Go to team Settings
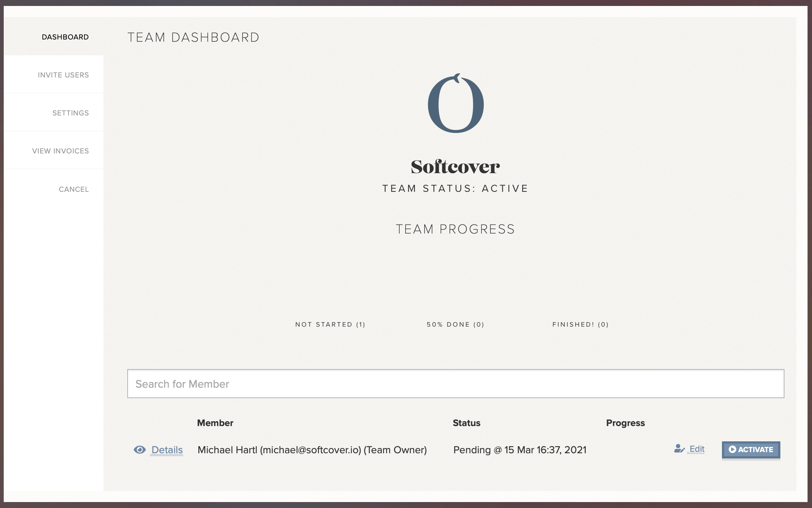 (70, 113)
